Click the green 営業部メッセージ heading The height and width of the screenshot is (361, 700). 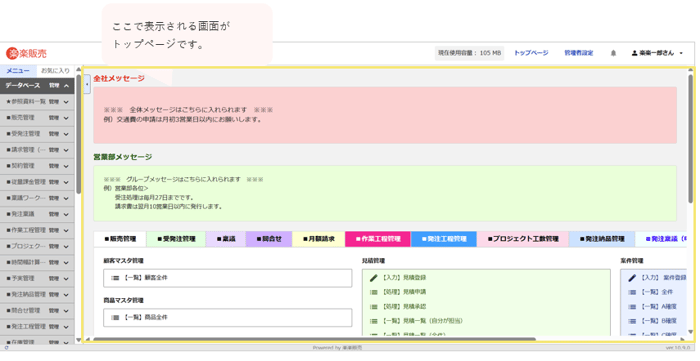123,157
